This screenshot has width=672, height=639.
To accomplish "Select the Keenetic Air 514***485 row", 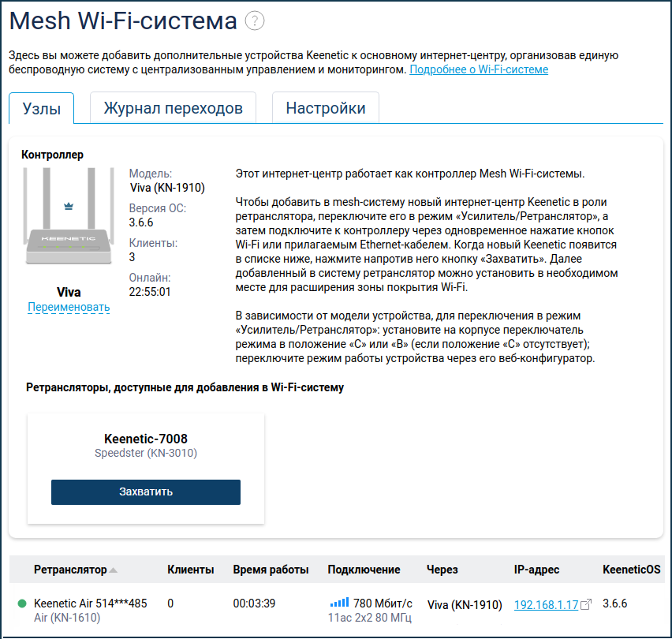I will [337, 610].
